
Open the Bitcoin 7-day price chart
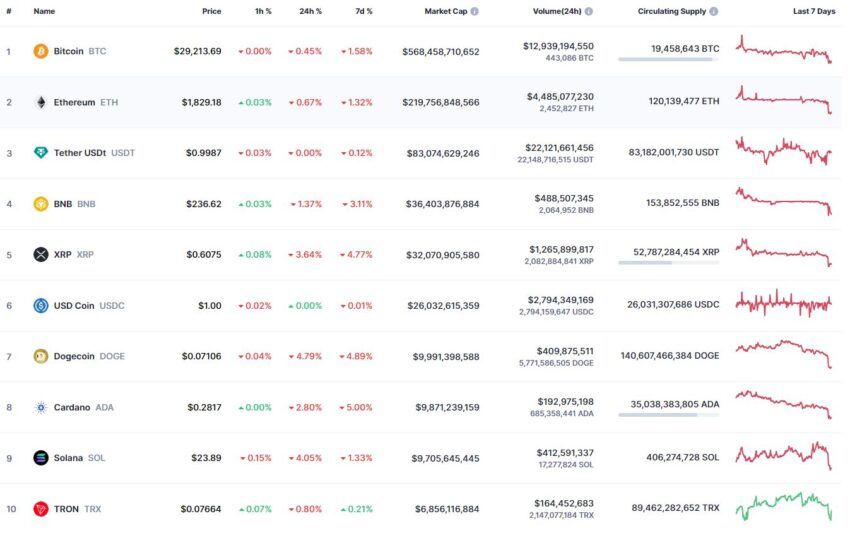(783, 50)
